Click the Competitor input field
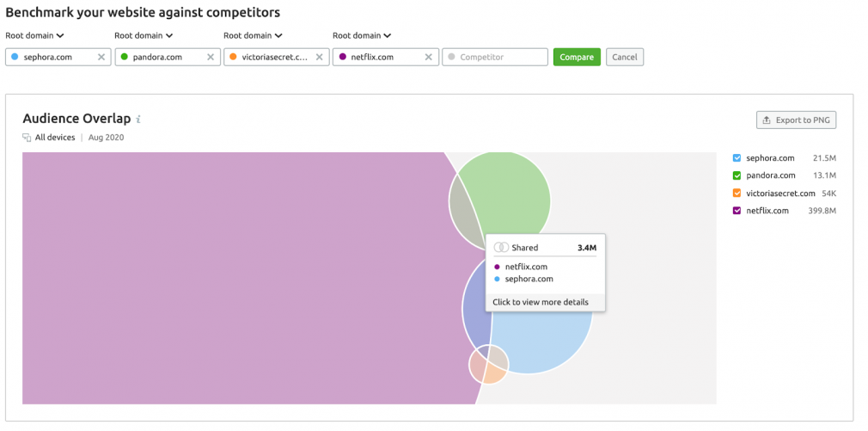The image size is (868, 431). (x=495, y=57)
